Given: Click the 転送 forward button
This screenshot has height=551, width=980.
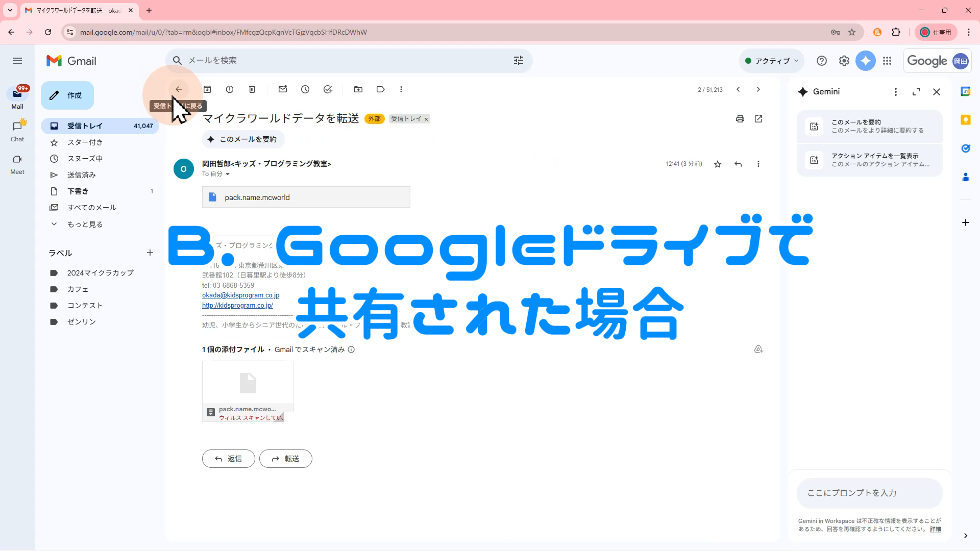Looking at the screenshot, I should 285,459.
